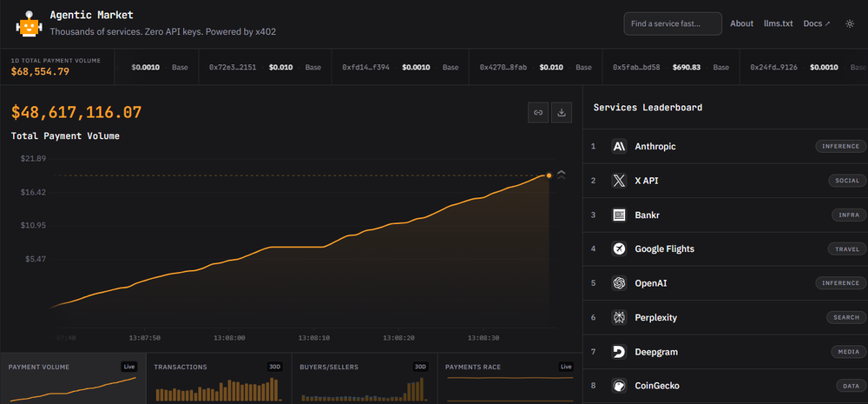Click the CoinGecko logo icon

pos(619,386)
